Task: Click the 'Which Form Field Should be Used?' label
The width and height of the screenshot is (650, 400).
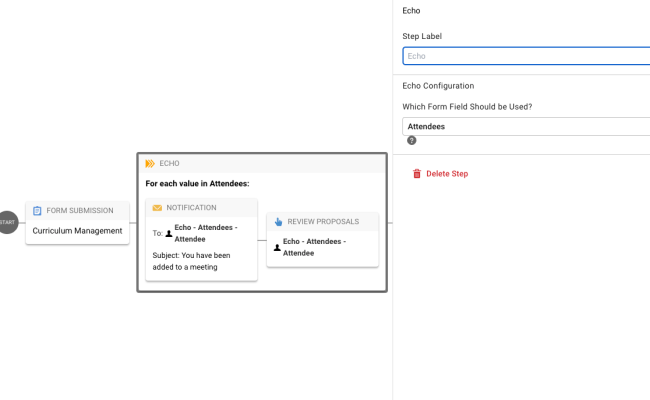Action: 467,107
